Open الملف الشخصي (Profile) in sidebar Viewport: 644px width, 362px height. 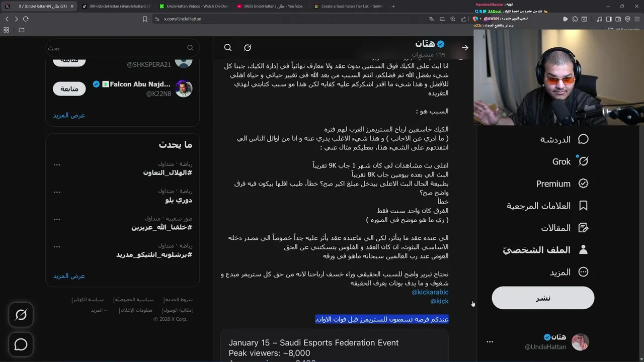(x=545, y=250)
